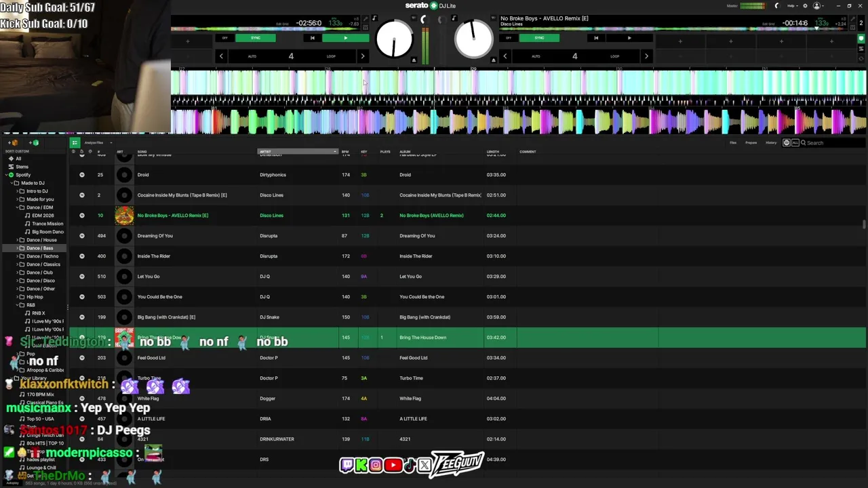The width and height of the screenshot is (868, 488).
Task: Sort library by BPM column header
Action: coord(345,152)
